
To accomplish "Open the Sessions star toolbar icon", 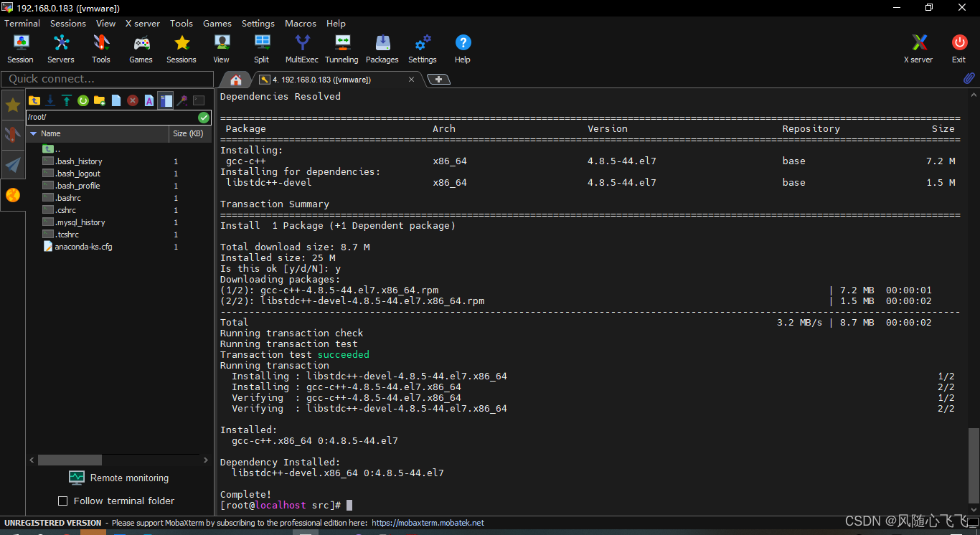I will coord(182,49).
